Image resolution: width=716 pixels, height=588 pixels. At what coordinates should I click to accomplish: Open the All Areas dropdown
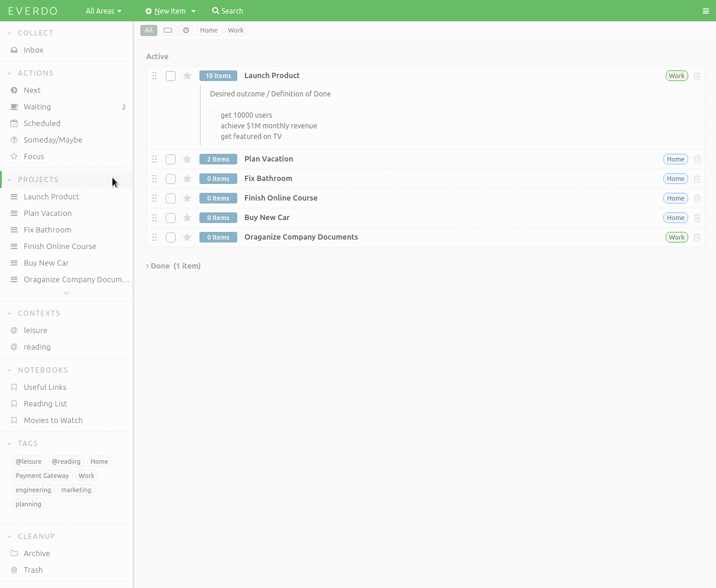(103, 11)
